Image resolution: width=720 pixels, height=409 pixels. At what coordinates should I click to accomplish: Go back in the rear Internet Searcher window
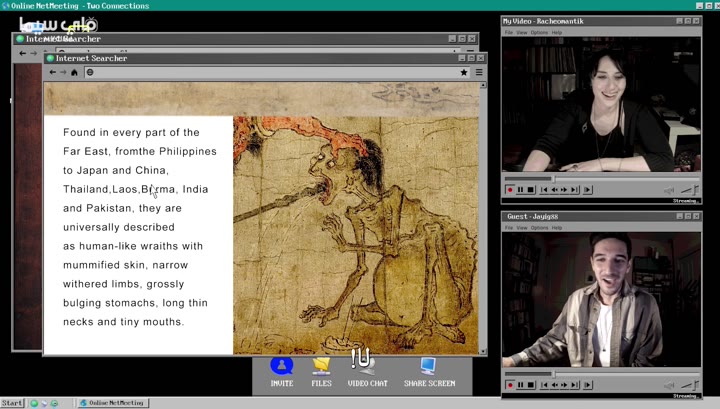[x=22, y=53]
